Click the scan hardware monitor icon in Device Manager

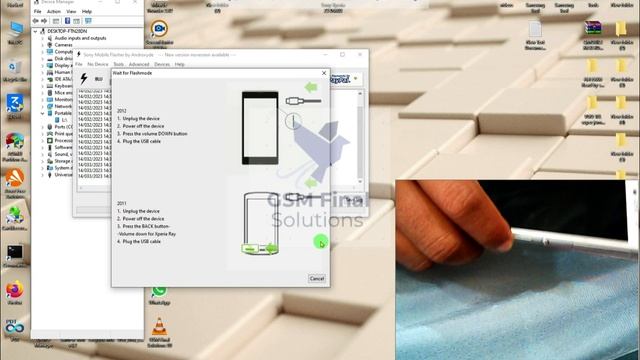[88, 21]
